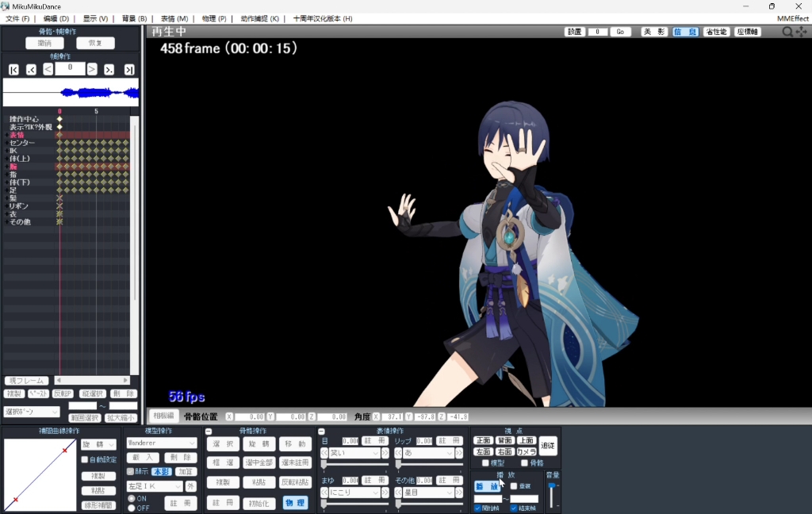The width and height of the screenshot is (812, 514).
Task: Open 笑い eye morph dropdown
Action: [x=354, y=453]
